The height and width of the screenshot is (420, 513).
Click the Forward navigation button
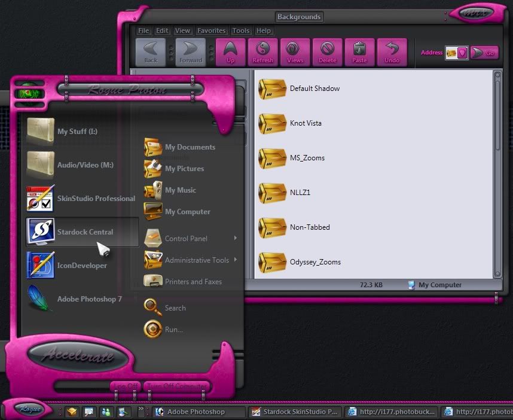190,53
